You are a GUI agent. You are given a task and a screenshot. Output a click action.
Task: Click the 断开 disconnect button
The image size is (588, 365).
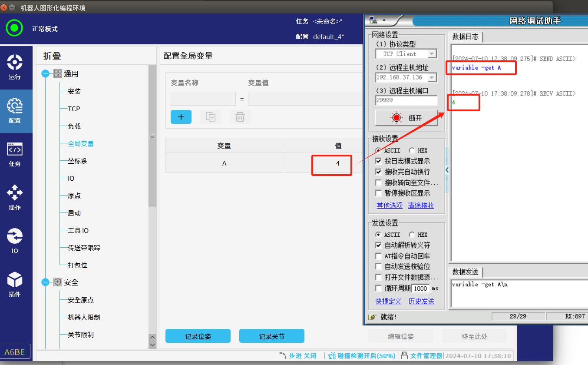click(406, 118)
